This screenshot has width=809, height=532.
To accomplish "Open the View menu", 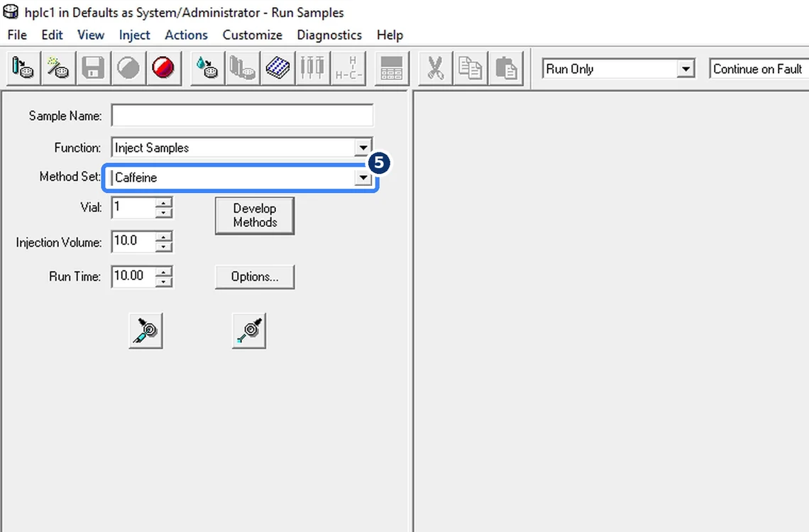I will click(91, 35).
